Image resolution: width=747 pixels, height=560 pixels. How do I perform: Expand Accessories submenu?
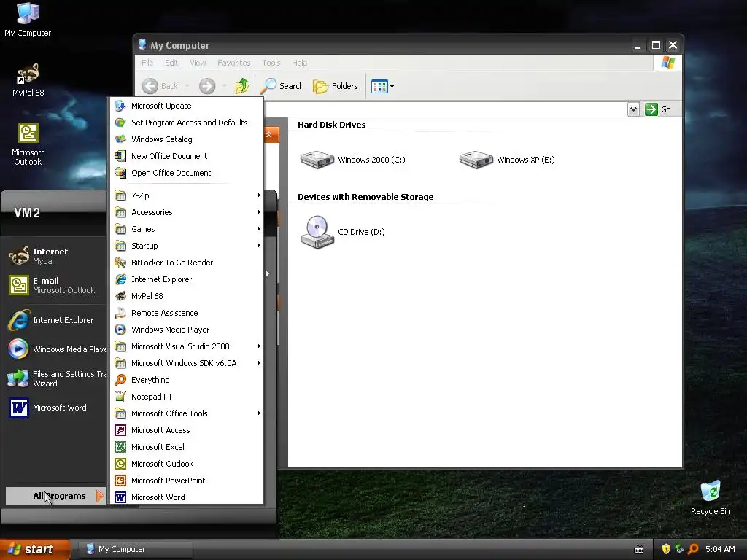tap(187, 212)
